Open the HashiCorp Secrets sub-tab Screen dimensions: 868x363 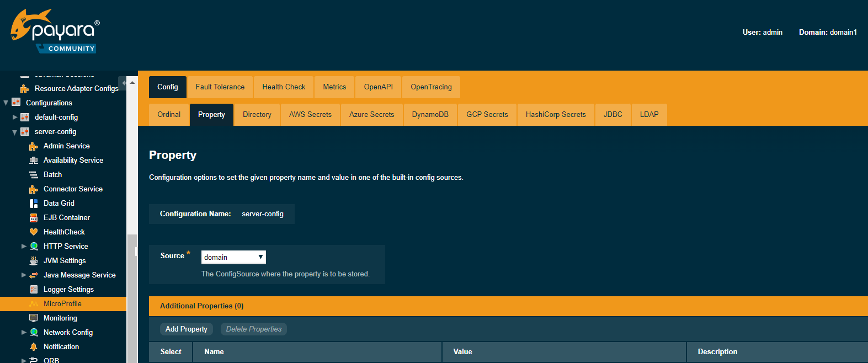[x=555, y=115]
